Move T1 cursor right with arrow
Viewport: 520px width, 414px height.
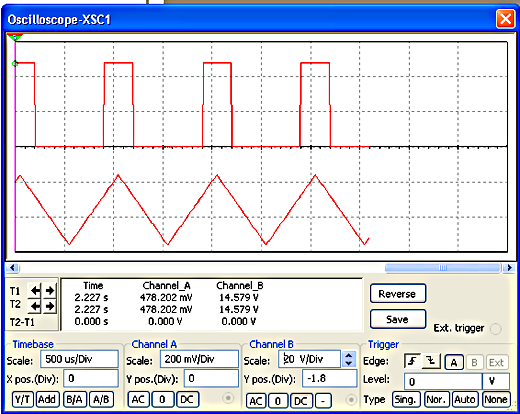[x=50, y=291]
